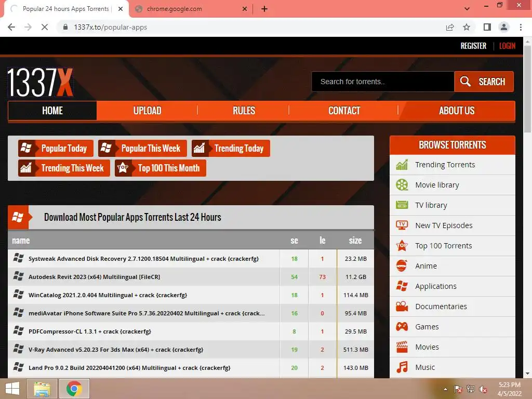This screenshot has height=399, width=532.
Task: Click Chrome icon in taskbar
Action: (x=74, y=389)
